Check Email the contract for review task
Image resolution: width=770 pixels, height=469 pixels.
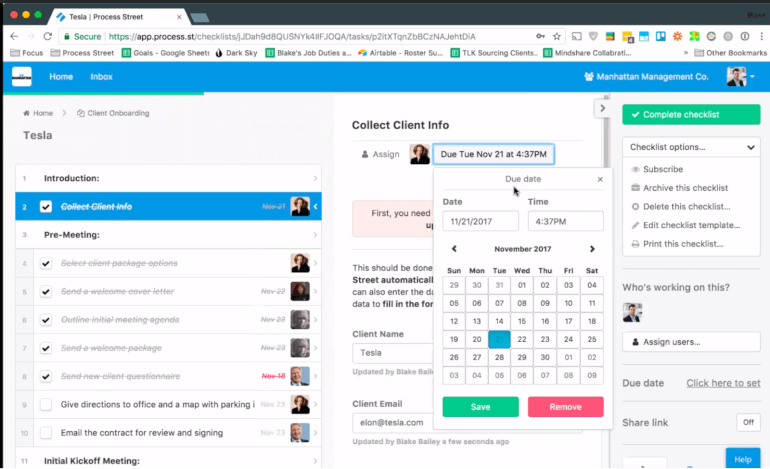[x=46, y=433]
